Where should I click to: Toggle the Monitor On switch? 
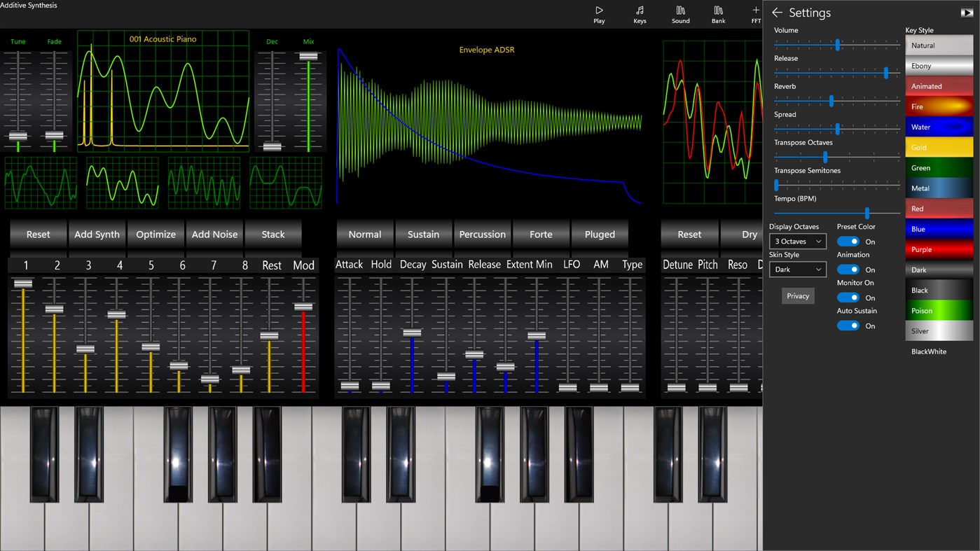coord(848,297)
